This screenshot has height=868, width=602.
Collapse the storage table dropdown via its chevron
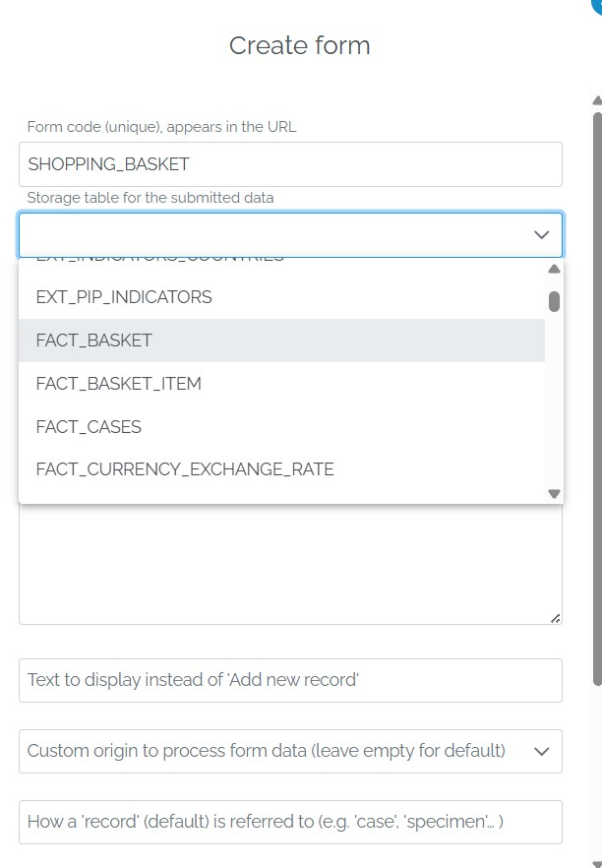click(x=540, y=235)
